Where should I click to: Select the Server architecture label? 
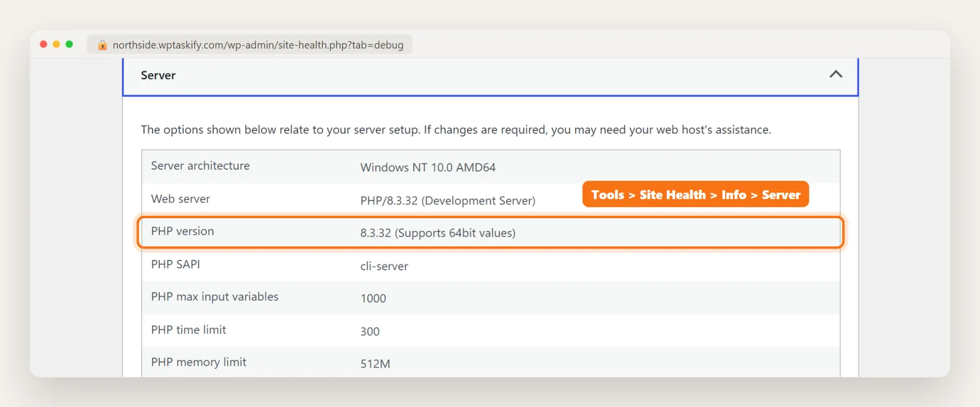click(x=200, y=165)
